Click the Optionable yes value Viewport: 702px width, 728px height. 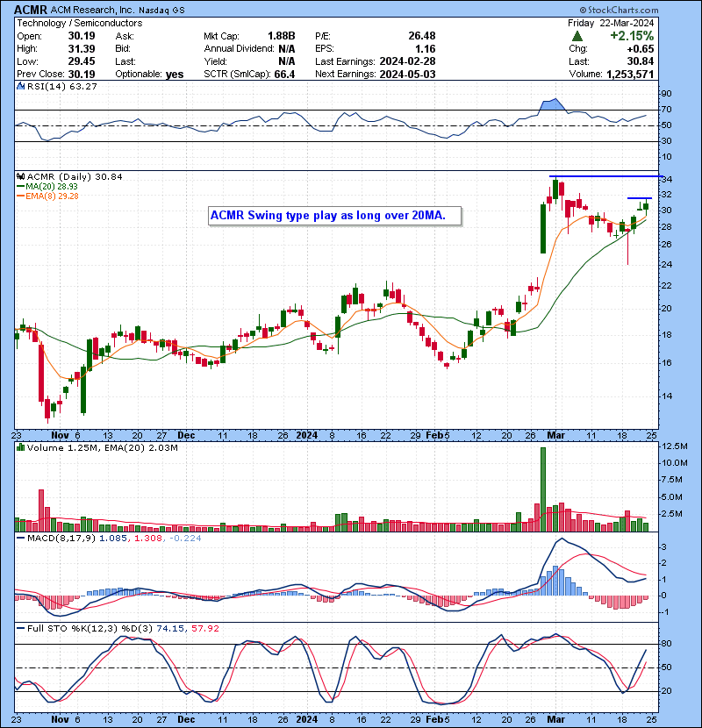175,74
